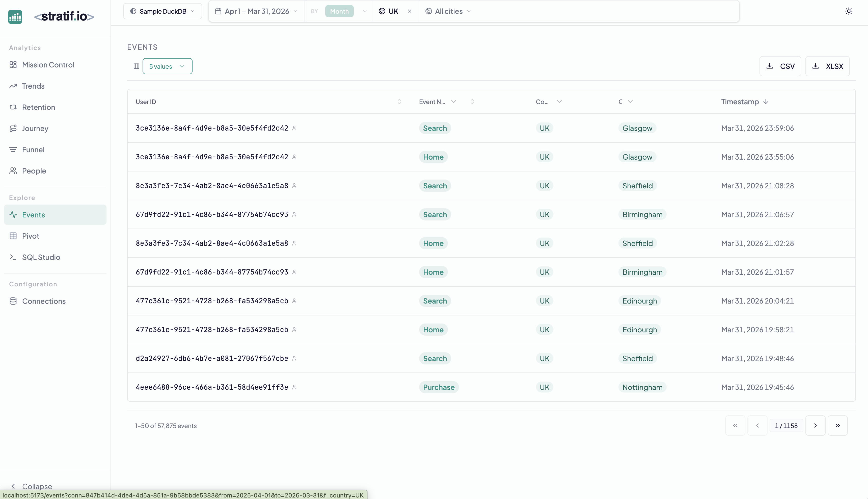Open the Event N... column filter chevron
868x499 pixels.
pos(454,102)
